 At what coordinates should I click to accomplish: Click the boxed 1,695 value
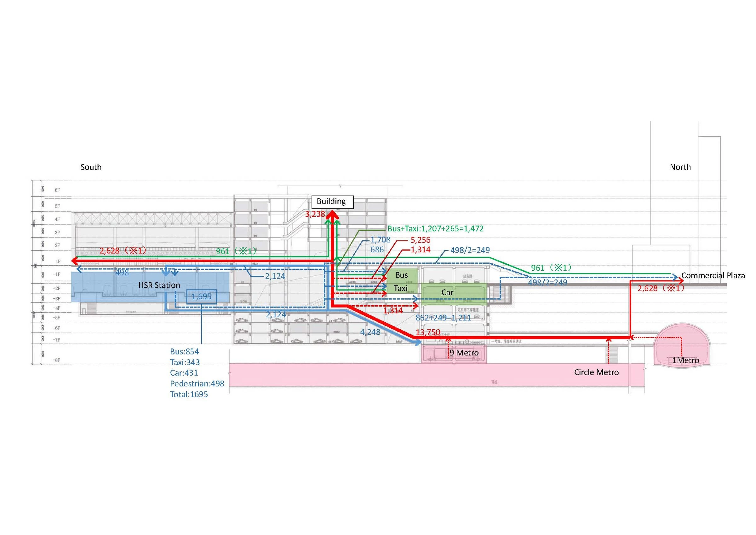coord(202,296)
